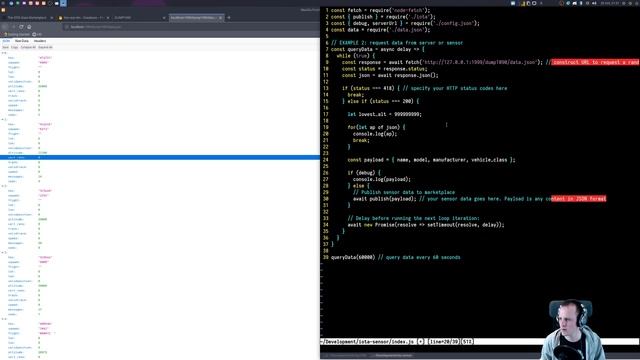Viewport: 640px width, 360px height.
Task: Collapse JSON array item 1
Action: pyautogui.click(x=2, y=119)
